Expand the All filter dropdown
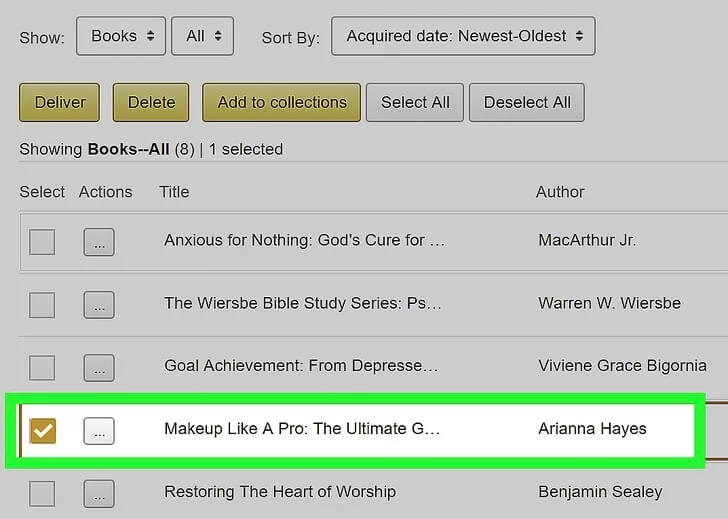The image size is (728, 519). (202, 36)
